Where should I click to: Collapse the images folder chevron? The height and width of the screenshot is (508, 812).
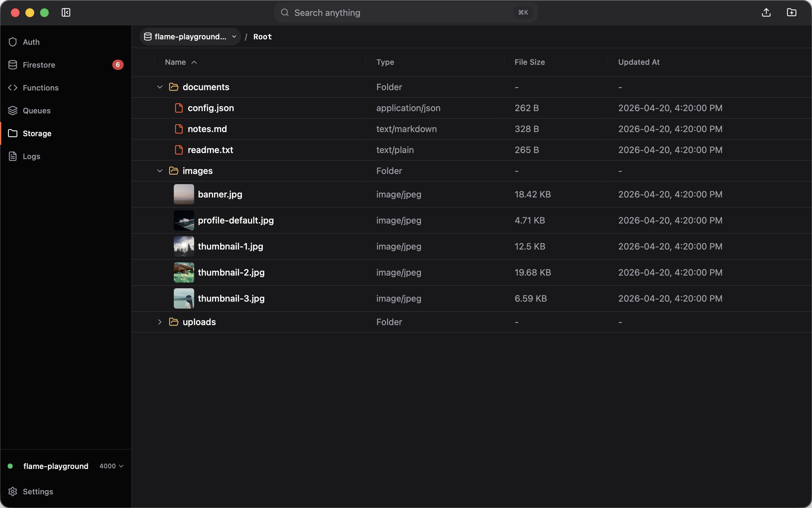(x=160, y=171)
